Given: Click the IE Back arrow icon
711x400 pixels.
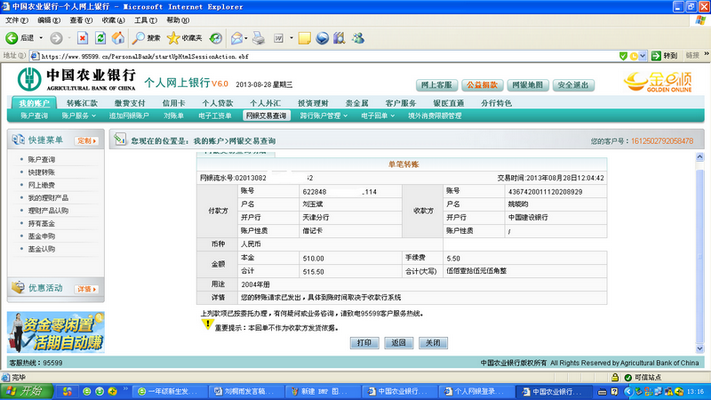Looking at the screenshot, I should coord(12,38).
